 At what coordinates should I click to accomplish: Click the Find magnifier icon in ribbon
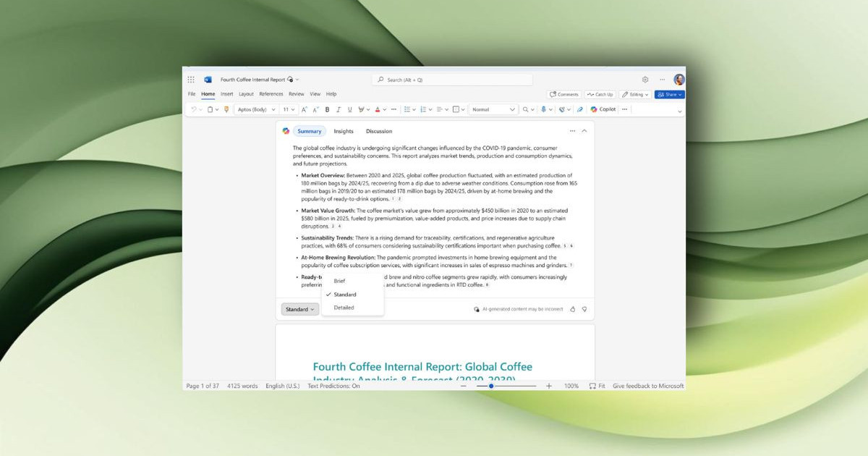coord(526,109)
